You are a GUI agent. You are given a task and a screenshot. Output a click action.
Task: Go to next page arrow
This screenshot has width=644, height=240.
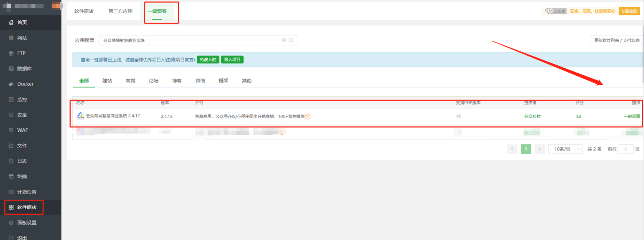click(x=540, y=149)
